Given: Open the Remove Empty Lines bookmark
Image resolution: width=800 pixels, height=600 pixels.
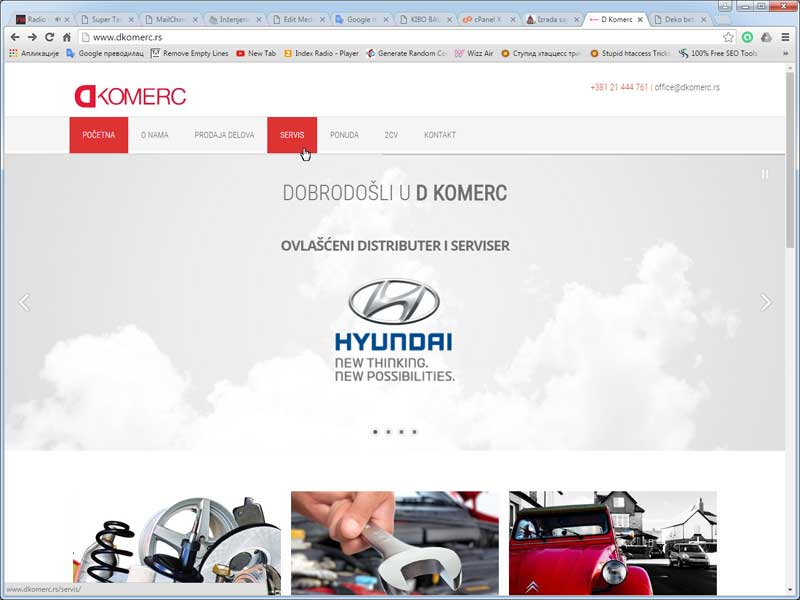Looking at the screenshot, I should (190, 53).
